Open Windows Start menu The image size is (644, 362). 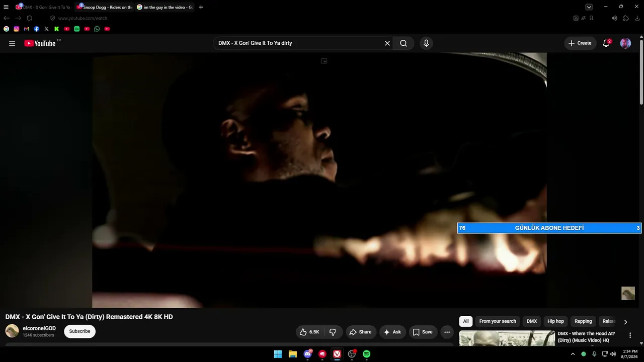[x=278, y=354]
